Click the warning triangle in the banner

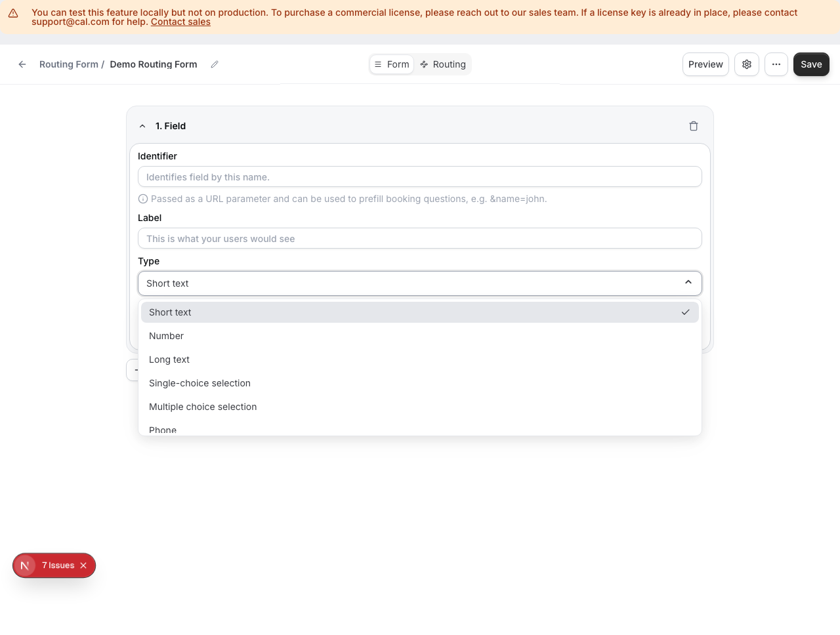(13, 12)
